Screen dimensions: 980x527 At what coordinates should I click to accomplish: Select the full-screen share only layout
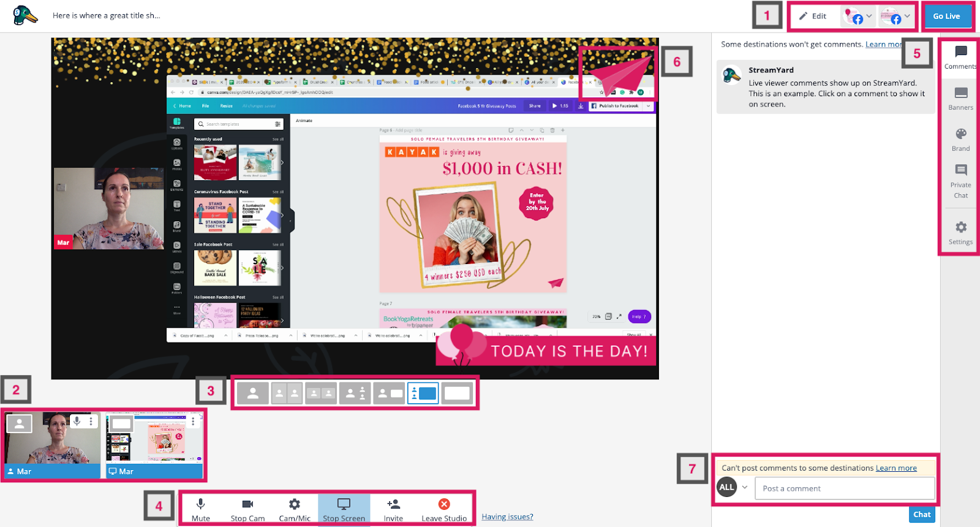pos(458,393)
